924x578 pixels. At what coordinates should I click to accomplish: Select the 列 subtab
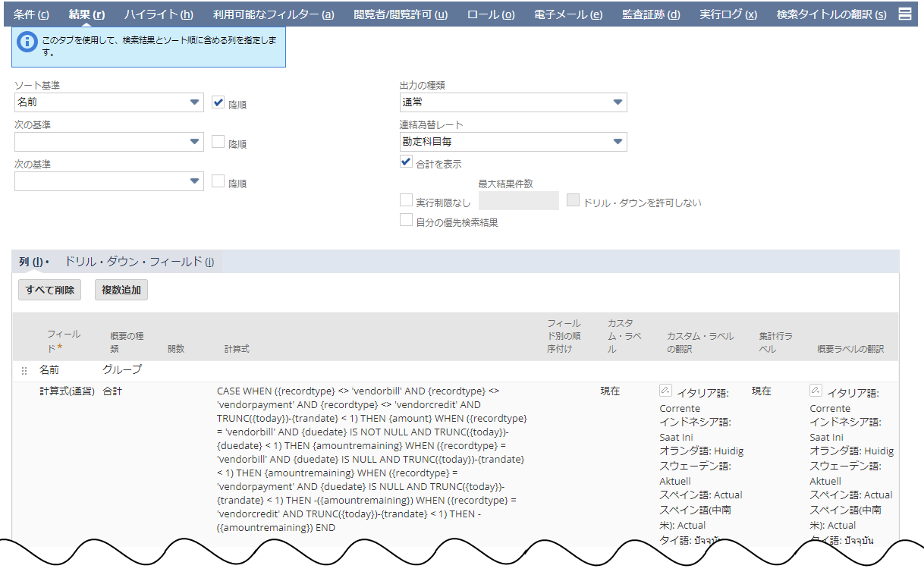33,262
